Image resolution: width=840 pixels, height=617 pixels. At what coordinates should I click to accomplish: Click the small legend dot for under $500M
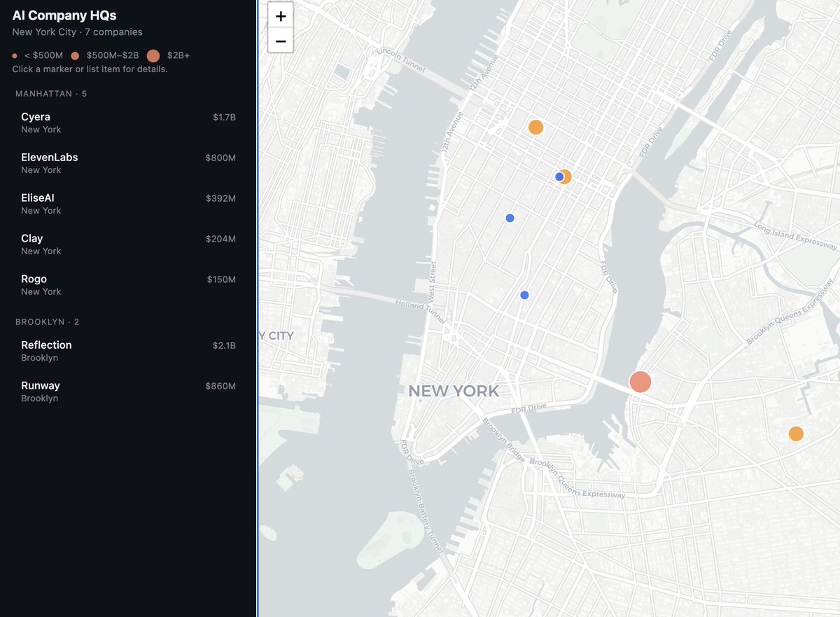(15, 55)
